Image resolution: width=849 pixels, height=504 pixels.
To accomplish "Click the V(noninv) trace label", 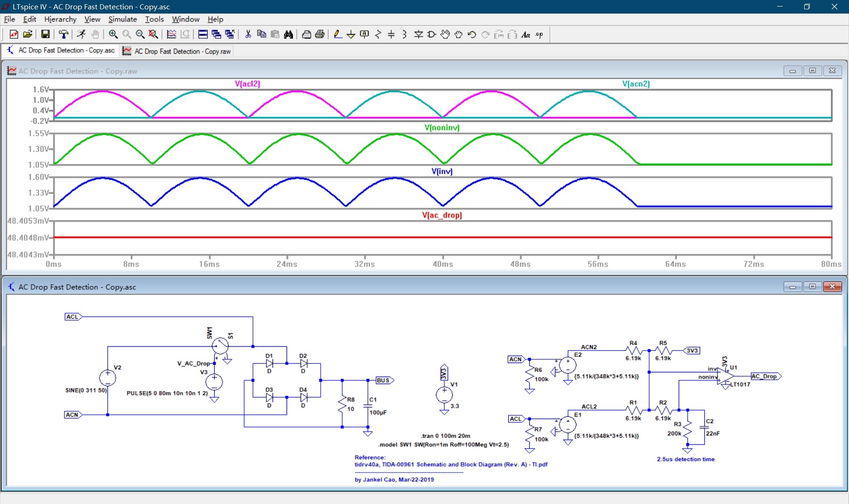I will 442,127.
